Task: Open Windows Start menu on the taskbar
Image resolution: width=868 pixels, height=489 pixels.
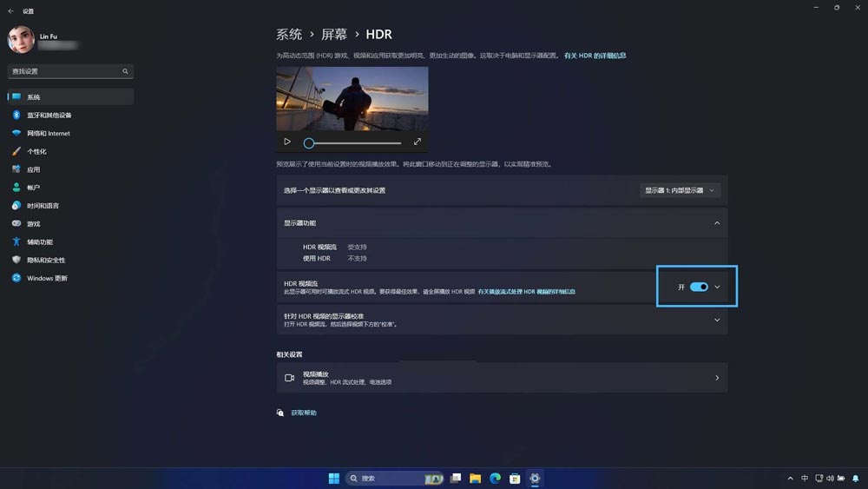Action: pos(334,479)
